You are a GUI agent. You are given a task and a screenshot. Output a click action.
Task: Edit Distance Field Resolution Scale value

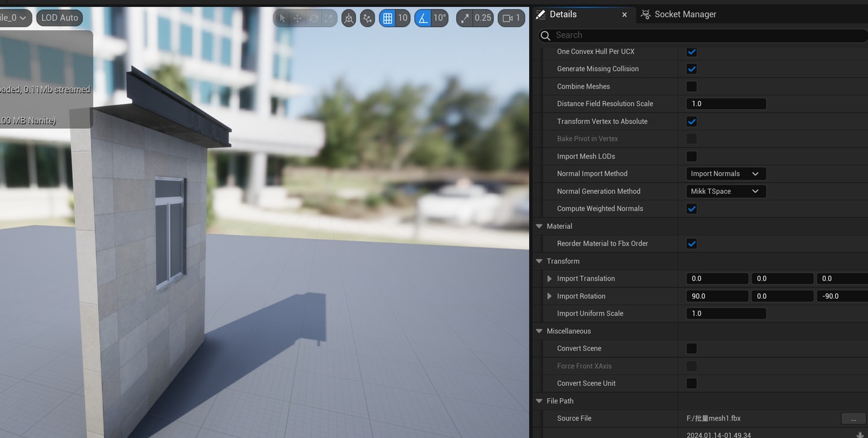726,104
